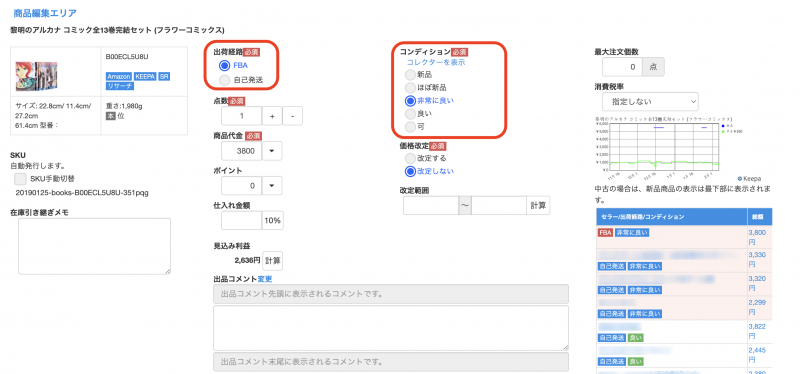Image resolution: width=800 pixels, height=374 pixels.
Task: Click the 変更 link for listing comment
Action: (x=265, y=279)
